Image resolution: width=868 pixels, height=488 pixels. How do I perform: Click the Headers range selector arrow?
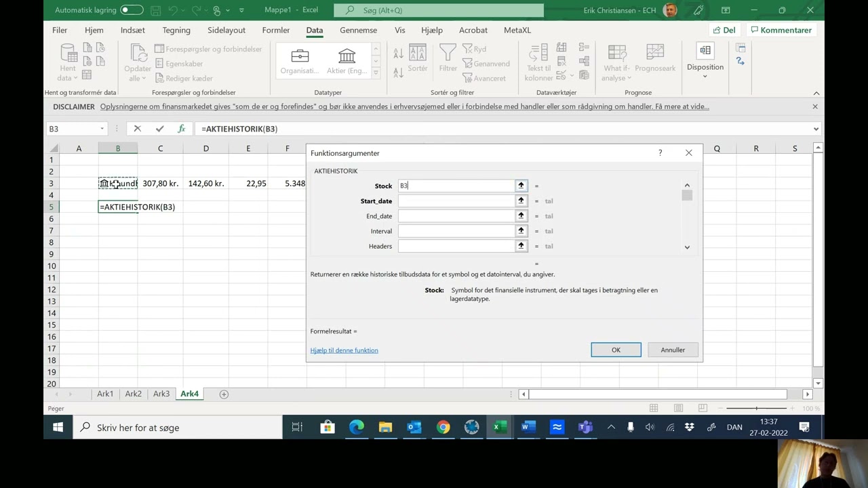[x=521, y=246]
